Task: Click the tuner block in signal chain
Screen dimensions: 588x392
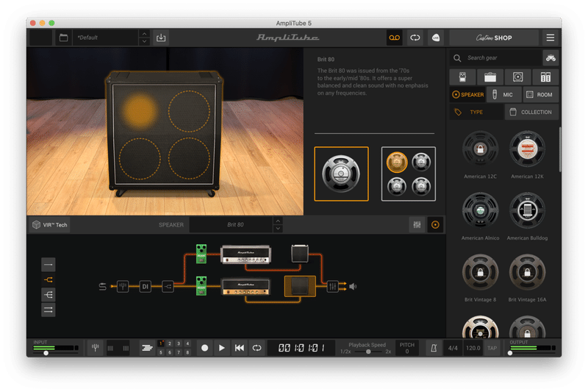Action: 123,287
